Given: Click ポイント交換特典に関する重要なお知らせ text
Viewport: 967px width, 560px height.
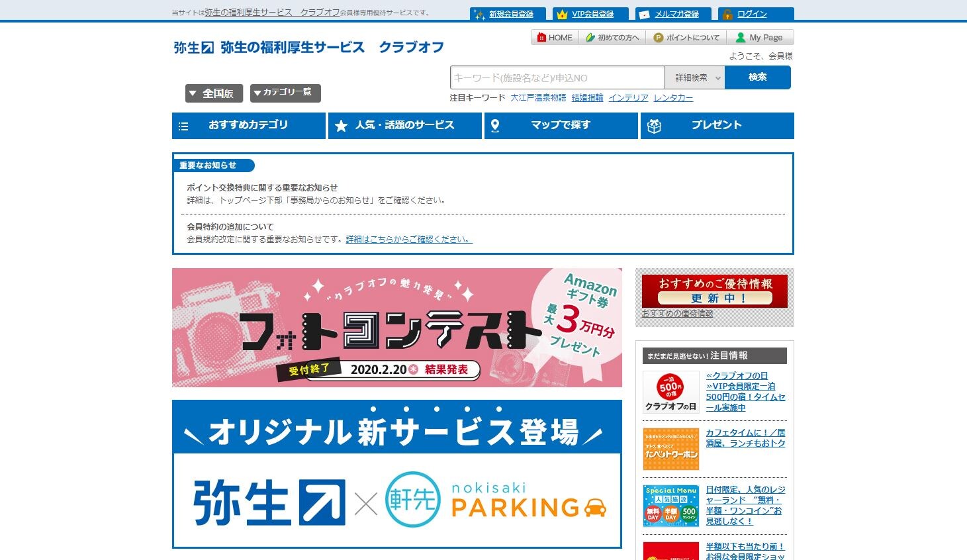Looking at the screenshot, I should coord(262,187).
